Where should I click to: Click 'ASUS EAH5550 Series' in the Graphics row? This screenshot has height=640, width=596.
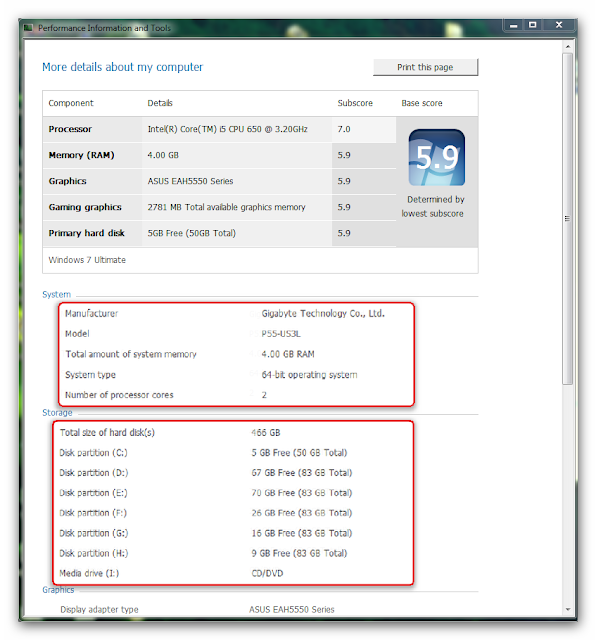pos(190,181)
